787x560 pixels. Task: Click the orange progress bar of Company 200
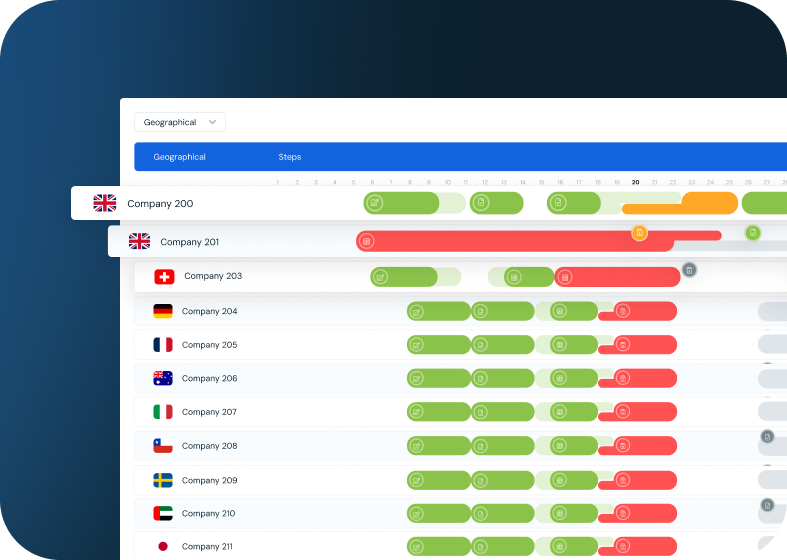709,203
